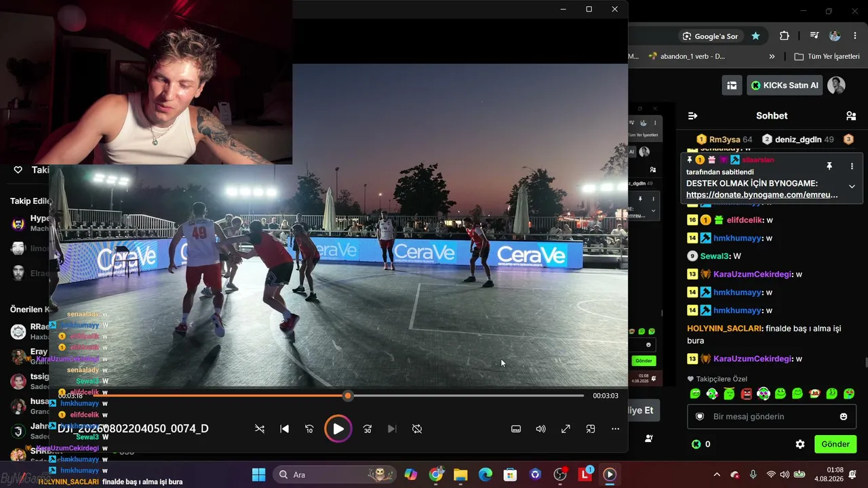Viewport: 868px width, 488px height.
Task: Select the Takip Edilen sidebar heading
Action: (x=31, y=201)
